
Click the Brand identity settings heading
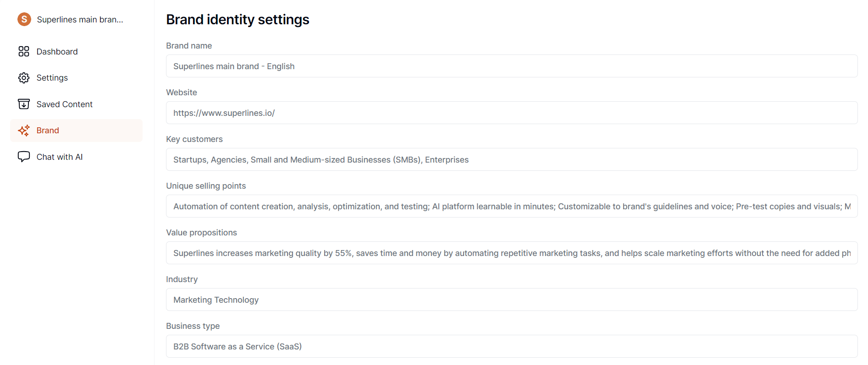(238, 20)
